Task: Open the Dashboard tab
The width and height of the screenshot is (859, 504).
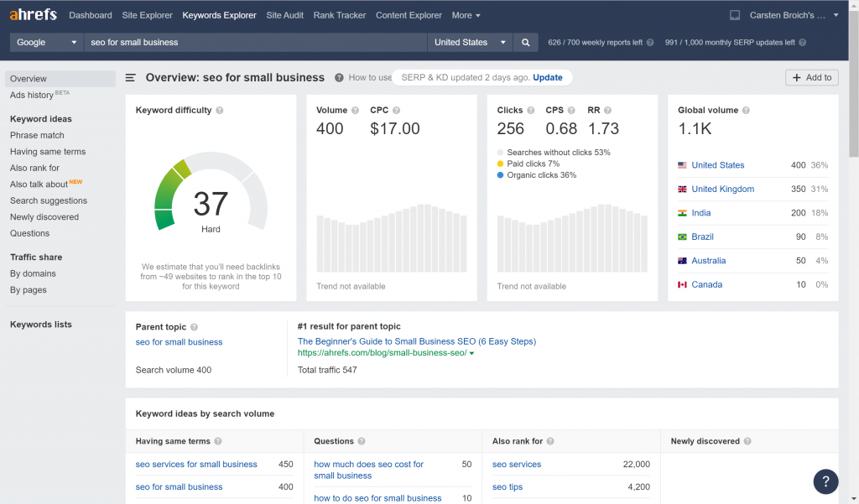Action: click(91, 15)
